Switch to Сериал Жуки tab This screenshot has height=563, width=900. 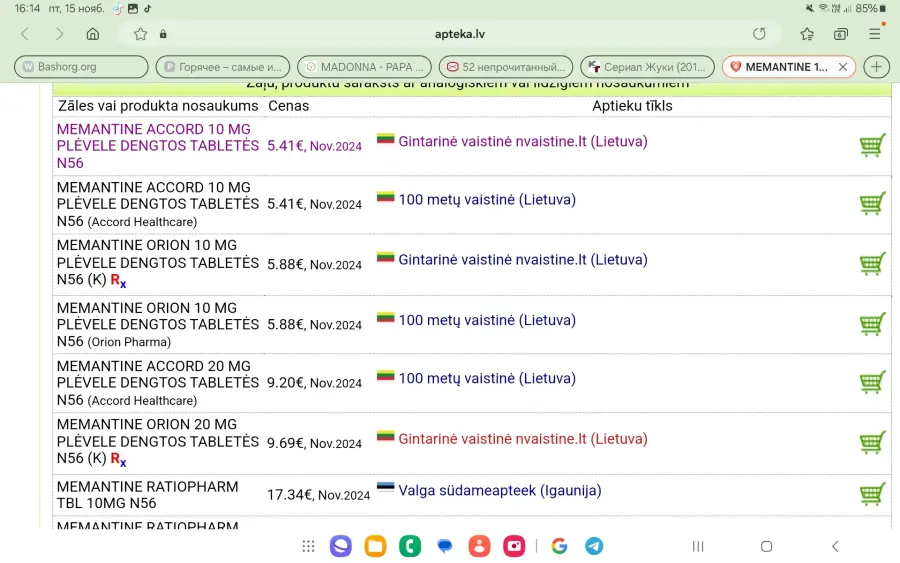[647, 67]
